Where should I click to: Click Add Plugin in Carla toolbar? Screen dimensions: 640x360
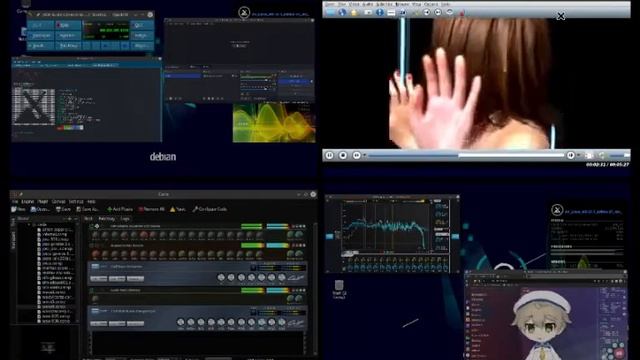(120, 209)
